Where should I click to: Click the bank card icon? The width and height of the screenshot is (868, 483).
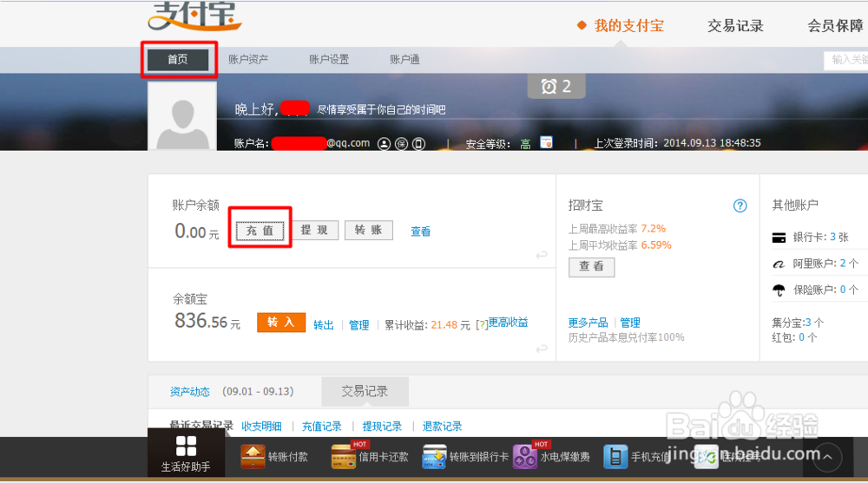(x=779, y=238)
